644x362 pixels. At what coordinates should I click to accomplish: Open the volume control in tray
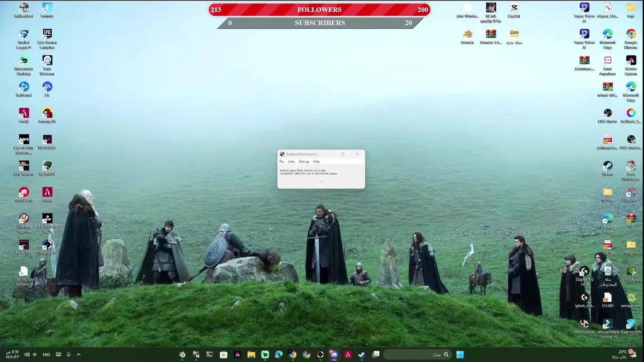click(27, 354)
